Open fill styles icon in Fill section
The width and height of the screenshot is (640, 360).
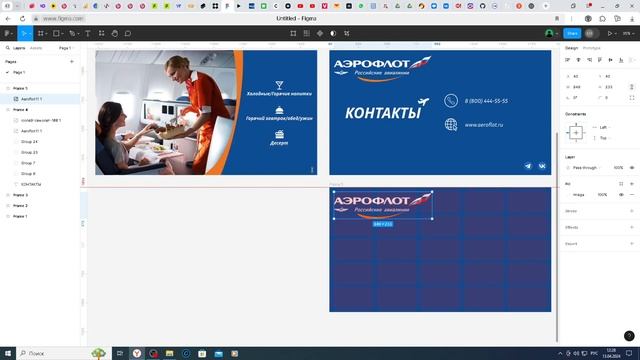pyautogui.click(x=621, y=184)
